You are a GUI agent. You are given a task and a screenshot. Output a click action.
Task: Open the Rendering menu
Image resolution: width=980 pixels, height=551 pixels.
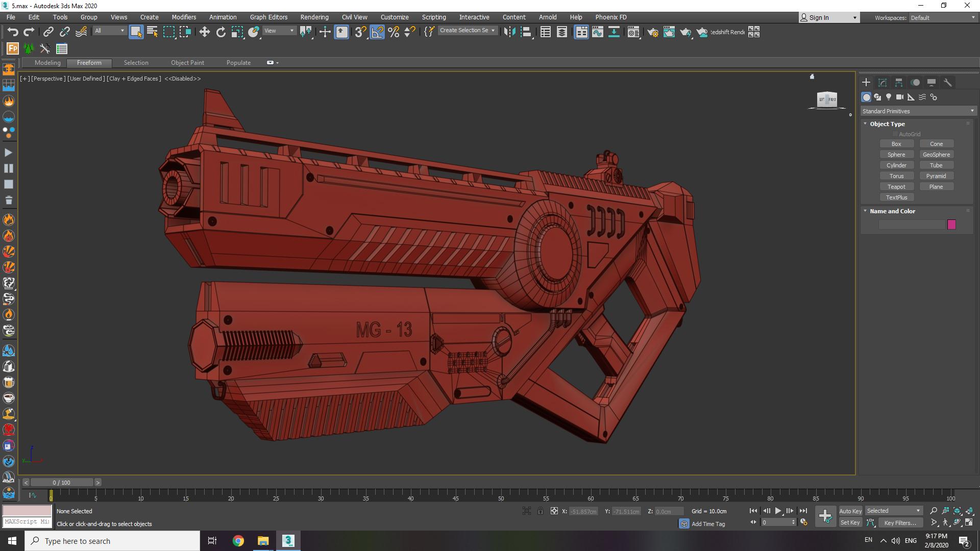314,17
